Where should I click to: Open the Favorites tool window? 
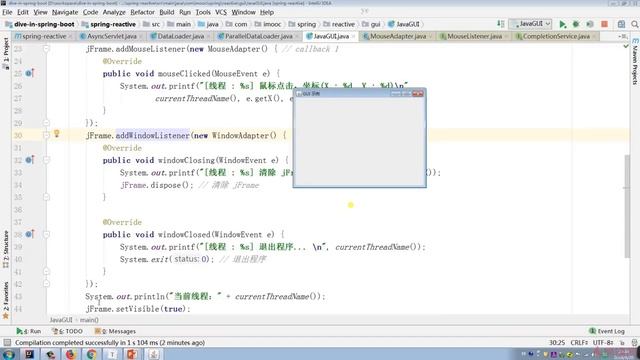pyautogui.click(x=5, y=300)
